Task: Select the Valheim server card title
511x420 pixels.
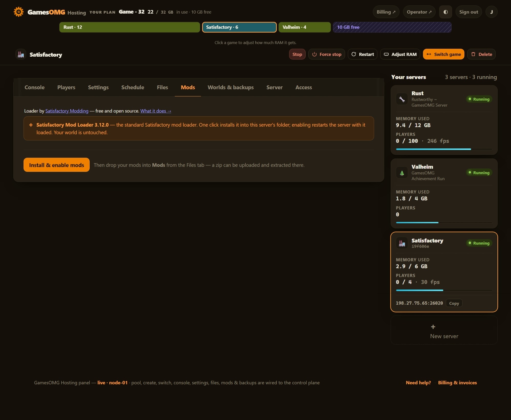Action: click(422, 167)
